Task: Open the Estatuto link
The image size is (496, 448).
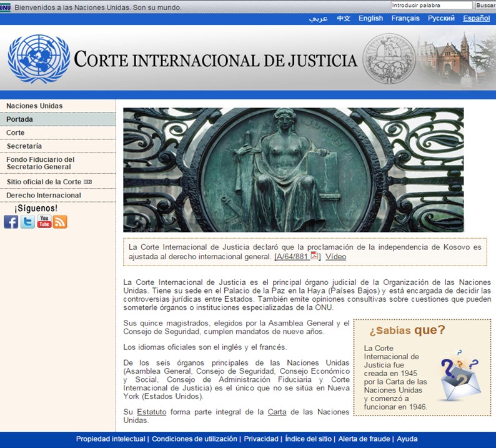Action: [152, 412]
